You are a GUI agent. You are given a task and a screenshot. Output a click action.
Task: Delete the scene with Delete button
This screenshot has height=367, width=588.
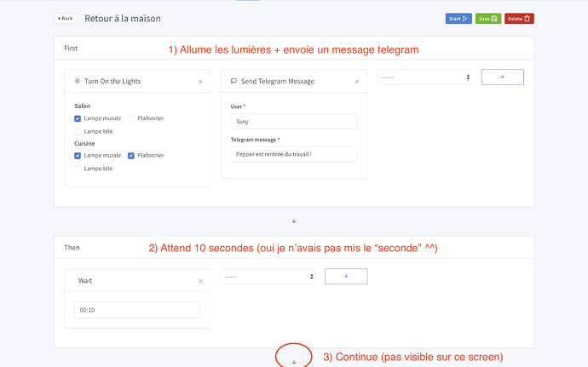click(519, 19)
